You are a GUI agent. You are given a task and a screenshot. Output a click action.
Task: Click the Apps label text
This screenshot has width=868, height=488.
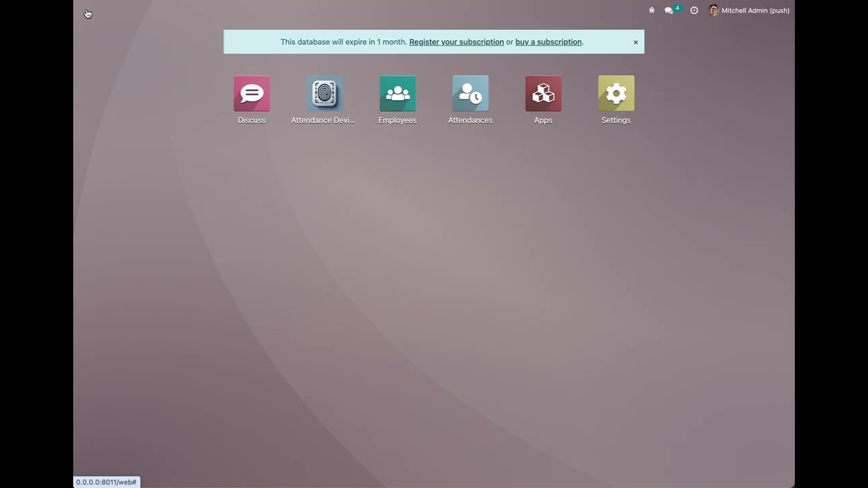tap(543, 120)
